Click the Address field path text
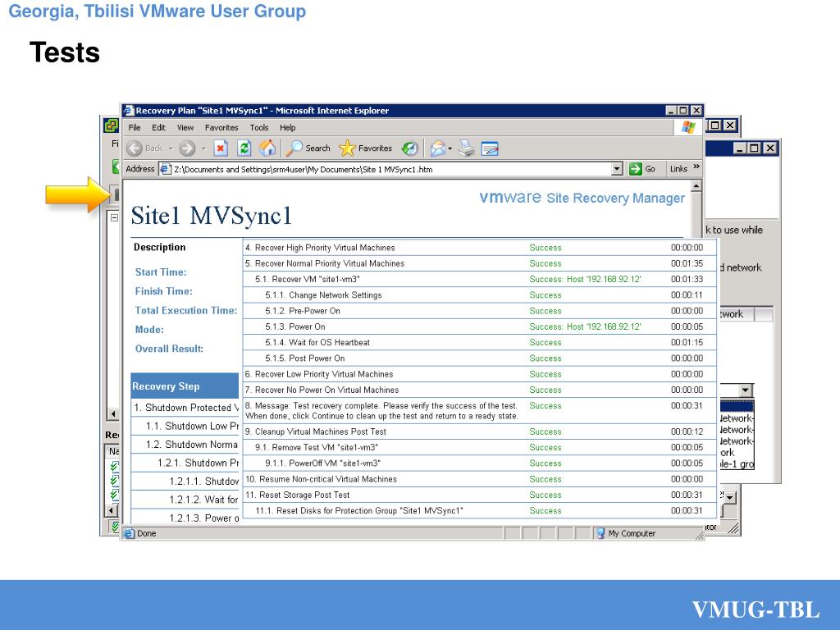Viewport: 840px width, 630px height. (304, 169)
